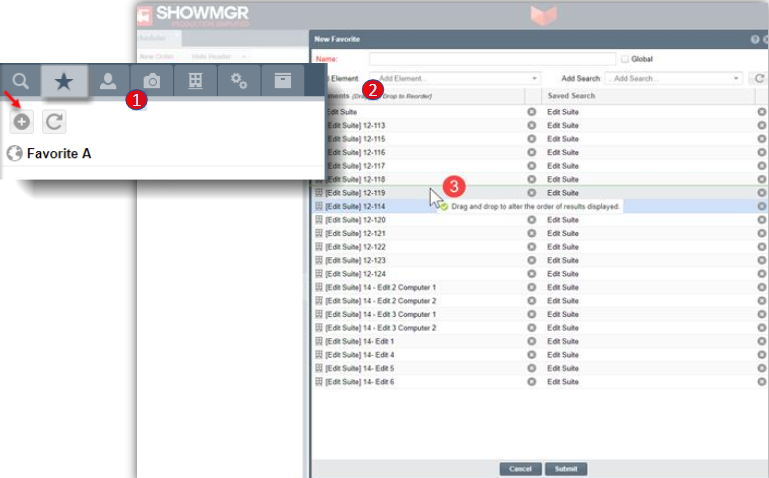
Task: Cancel the New Favorite dialog
Action: [x=520, y=469]
